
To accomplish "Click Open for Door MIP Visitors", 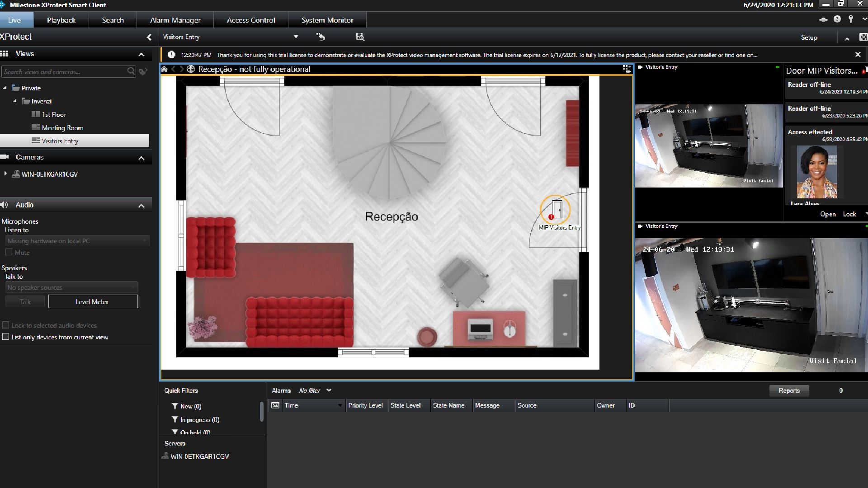I will click(x=828, y=214).
